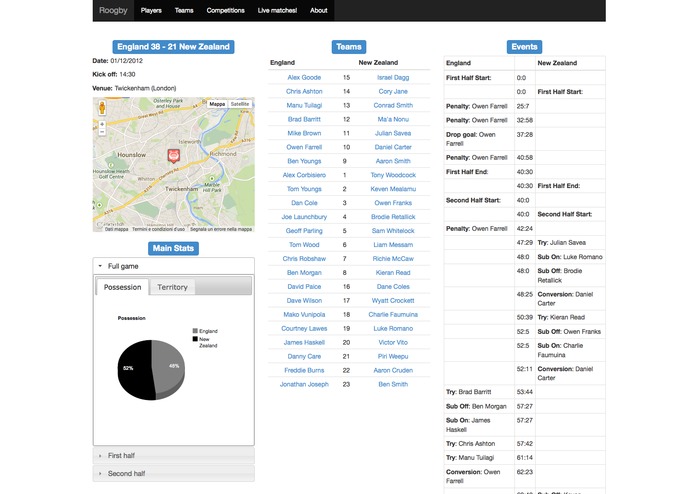This screenshot has width=695, height=494.
Task: Open Jonathan Joseph player link
Action: point(304,384)
